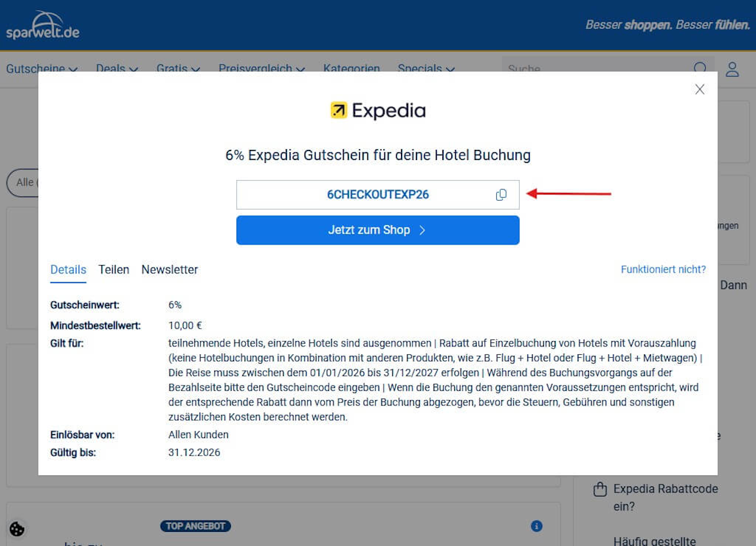Click the Jetzt zum Shop button

[378, 230]
